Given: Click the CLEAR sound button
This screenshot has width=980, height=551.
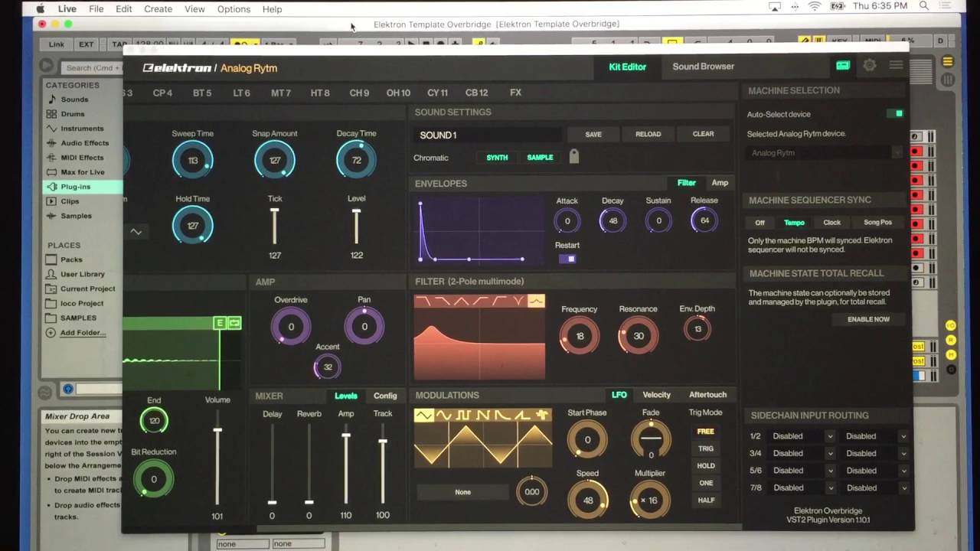Looking at the screenshot, I should pyautogui.click(x=703, y=134).
